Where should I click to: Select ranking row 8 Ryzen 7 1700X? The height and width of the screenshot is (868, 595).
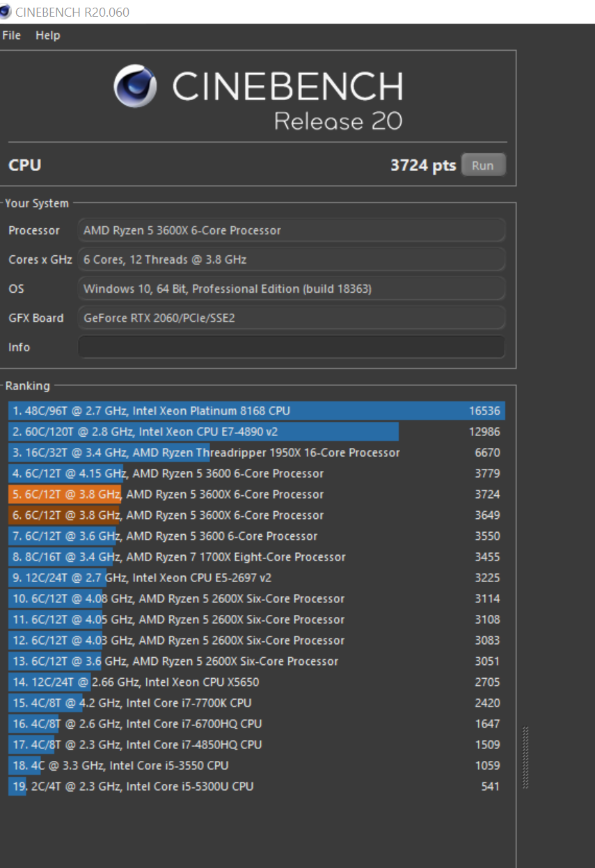click(x=257, y=557)
